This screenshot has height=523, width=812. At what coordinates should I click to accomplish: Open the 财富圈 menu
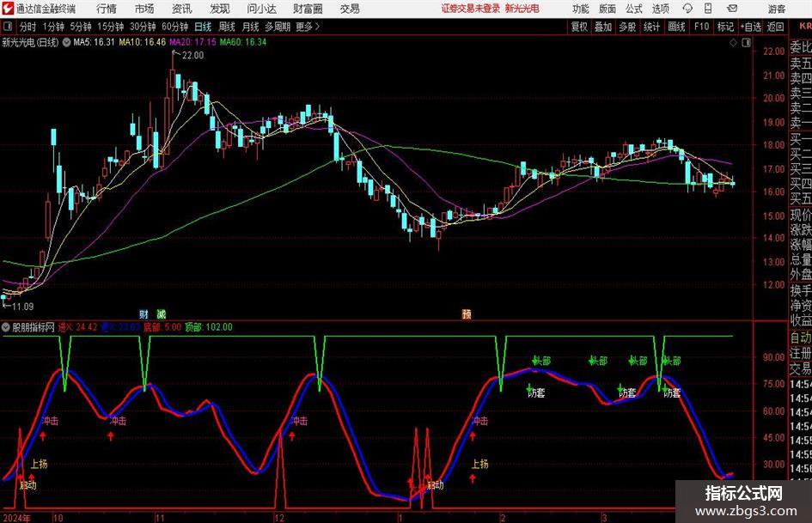[x=308, y=9]
